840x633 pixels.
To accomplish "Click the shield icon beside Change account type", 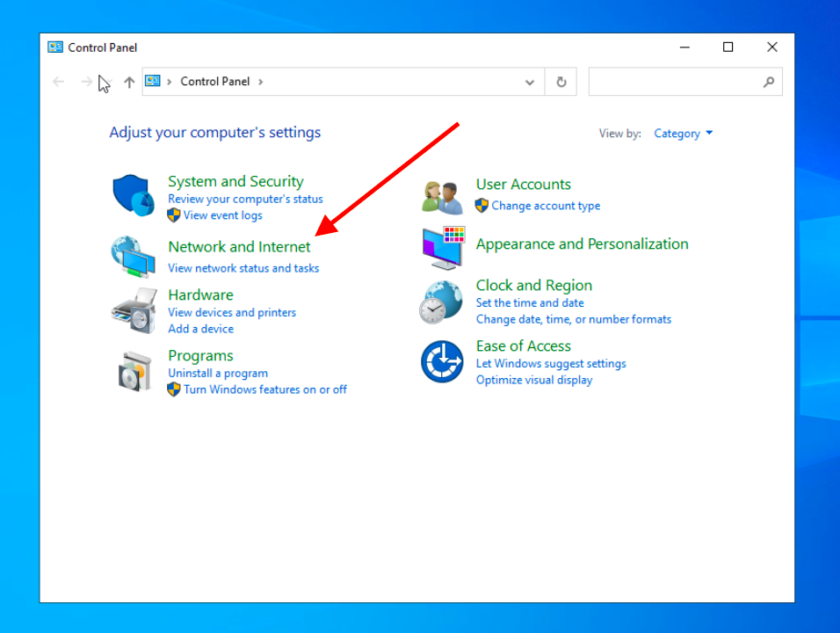I will [482, 205].
